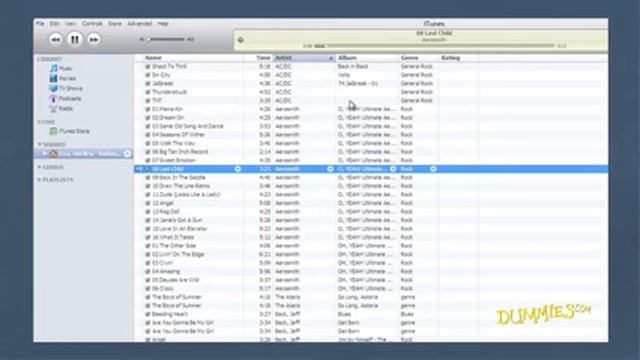Select 11 Dude (Looks Like A Lady)

186,195
